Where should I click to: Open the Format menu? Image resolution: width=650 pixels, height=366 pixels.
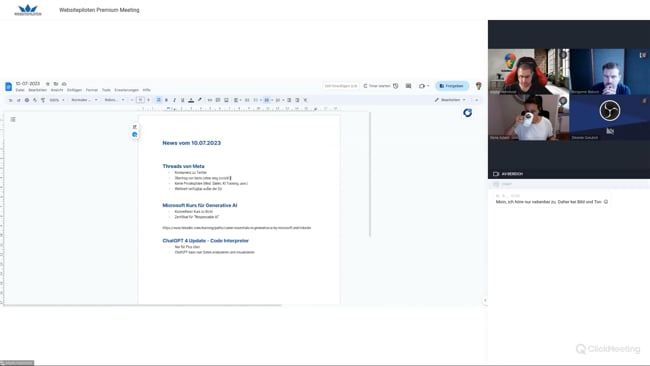pos(92,90)
